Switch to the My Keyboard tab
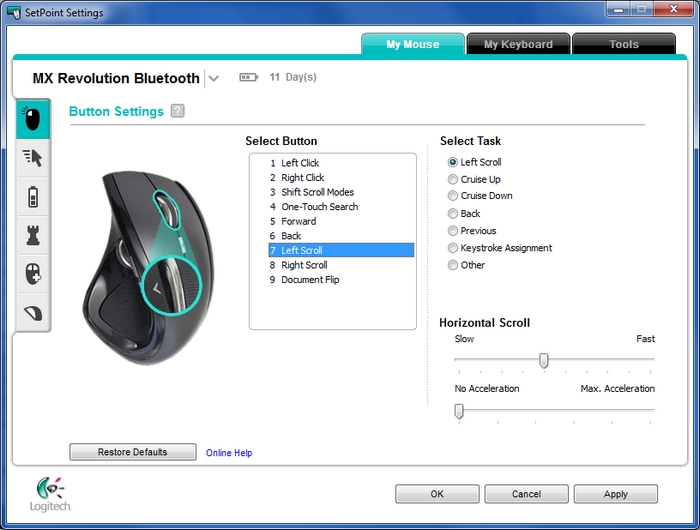 click(518, 44)
